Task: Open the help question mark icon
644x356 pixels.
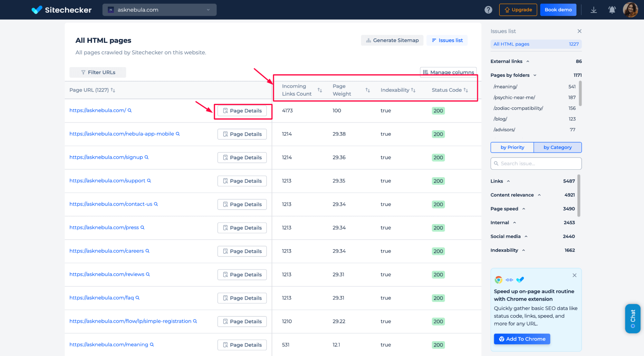Action: tap(488, 10)
